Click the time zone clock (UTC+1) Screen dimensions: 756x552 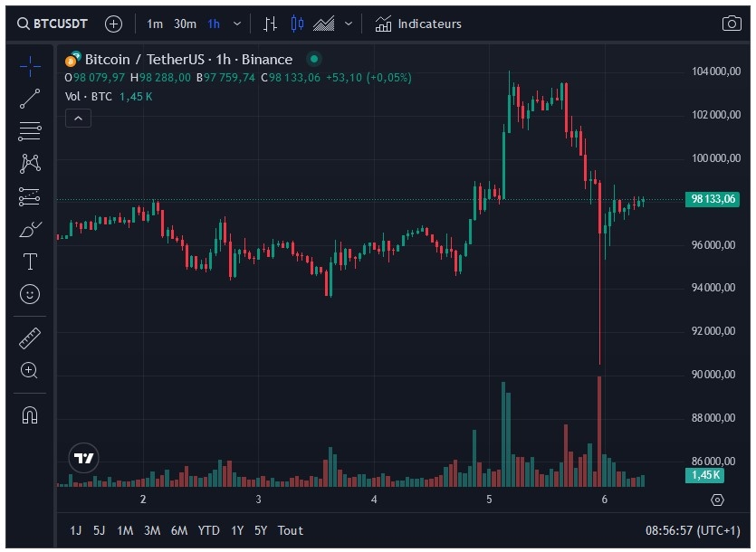pyautogui.click(x=693, y=530)
